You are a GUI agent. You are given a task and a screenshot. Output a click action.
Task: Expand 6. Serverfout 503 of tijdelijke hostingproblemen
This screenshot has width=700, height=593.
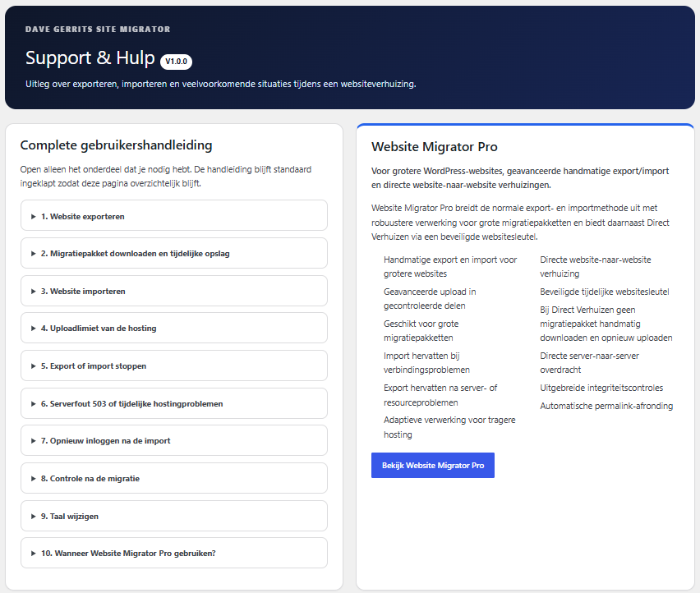tap(173, 403)
